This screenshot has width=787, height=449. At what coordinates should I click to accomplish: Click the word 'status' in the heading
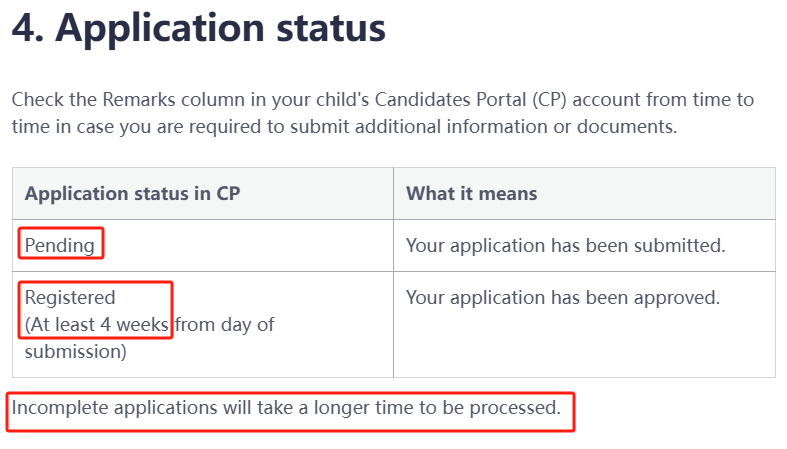(331, 29)
